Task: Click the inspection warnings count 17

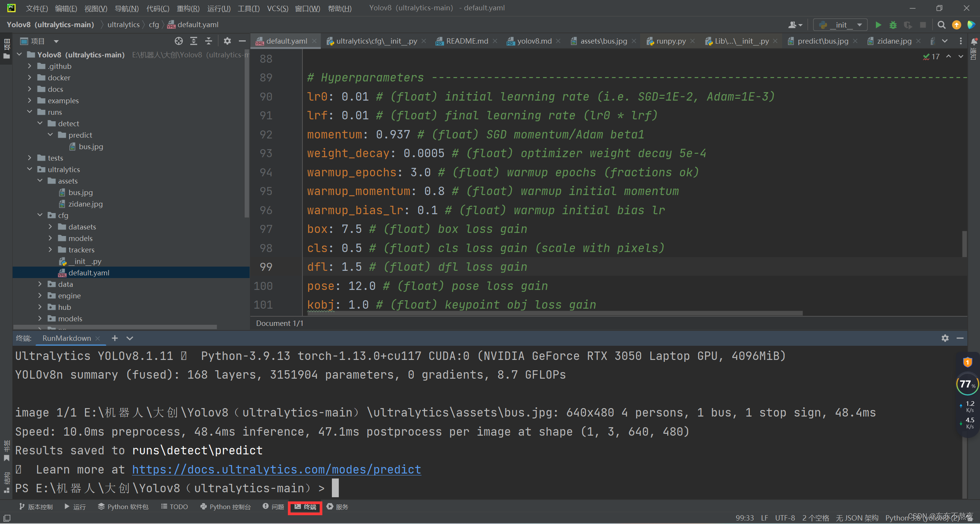Action: [931, 57]
